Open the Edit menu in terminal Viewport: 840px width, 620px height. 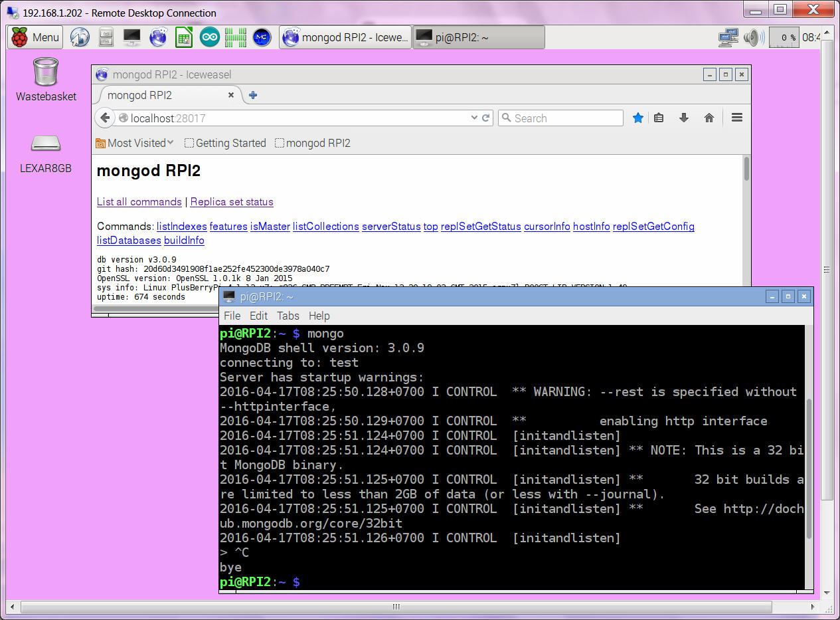[x=258, y=316]
